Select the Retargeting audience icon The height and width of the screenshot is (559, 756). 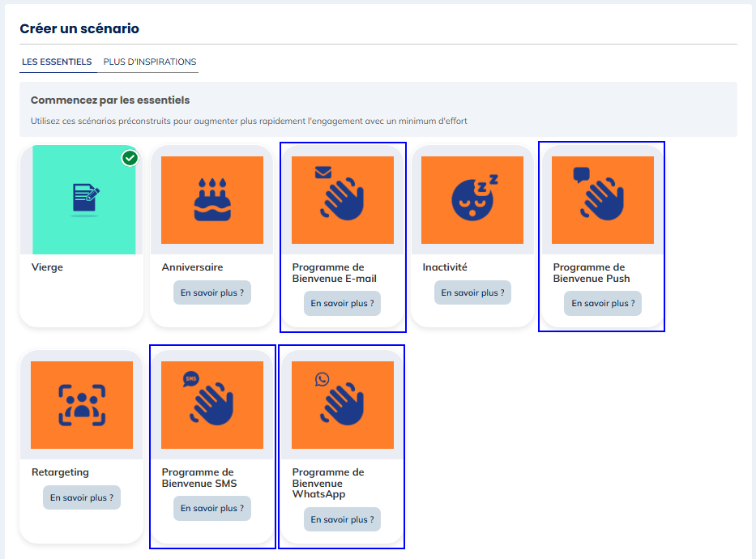[81, 405]
